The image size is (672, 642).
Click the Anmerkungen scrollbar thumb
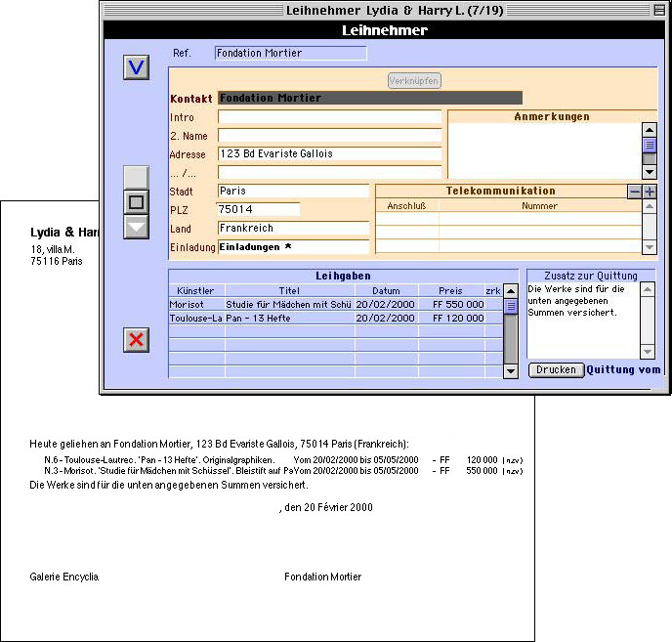click(x=650, y=146)
